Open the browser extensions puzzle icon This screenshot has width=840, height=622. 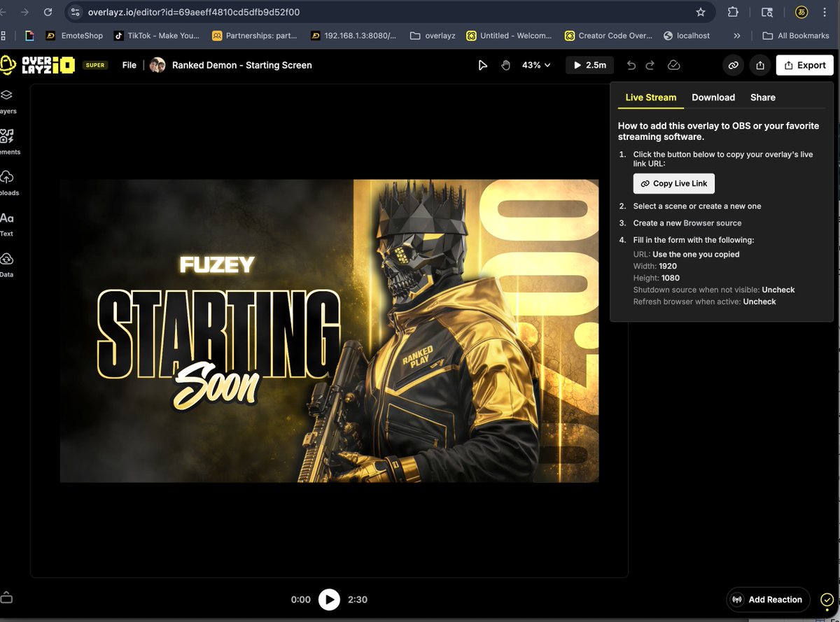733,12
